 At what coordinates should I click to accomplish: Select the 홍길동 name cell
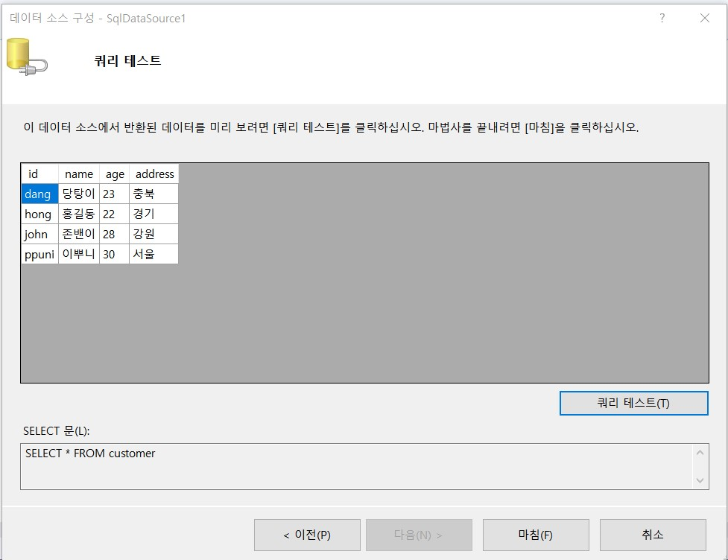pos(79,214)
